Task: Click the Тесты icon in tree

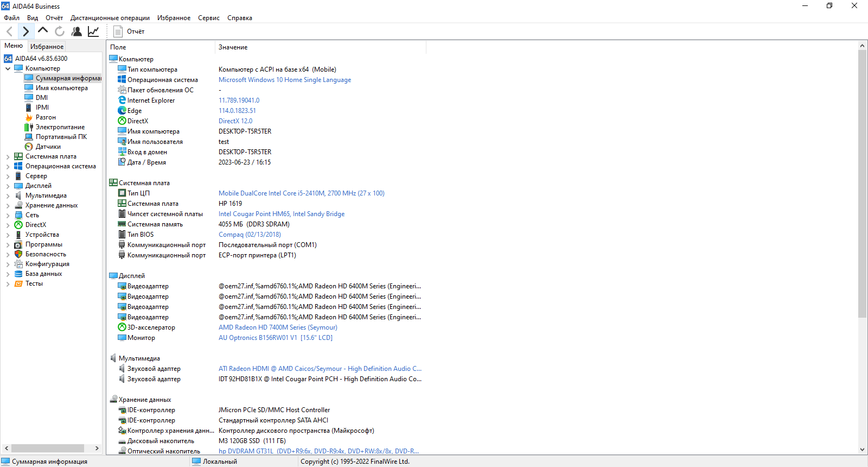Action: 18,283
